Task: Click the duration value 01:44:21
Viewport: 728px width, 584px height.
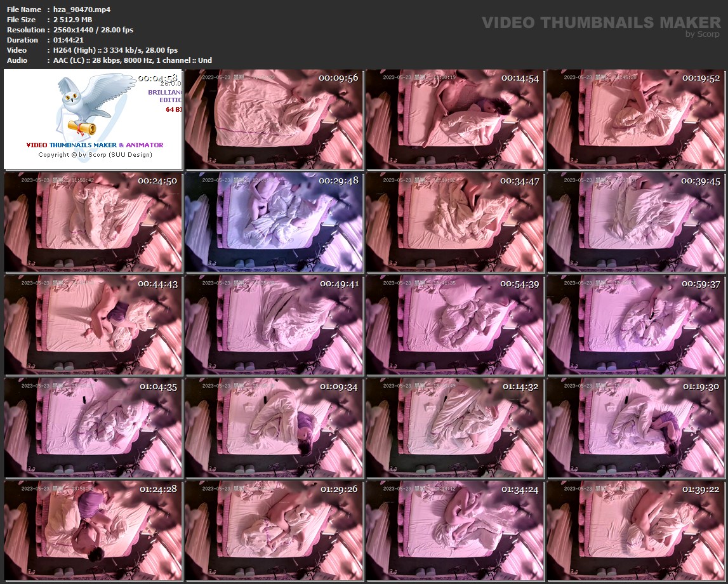Action: pyautogui.click(x=69, y=40)
